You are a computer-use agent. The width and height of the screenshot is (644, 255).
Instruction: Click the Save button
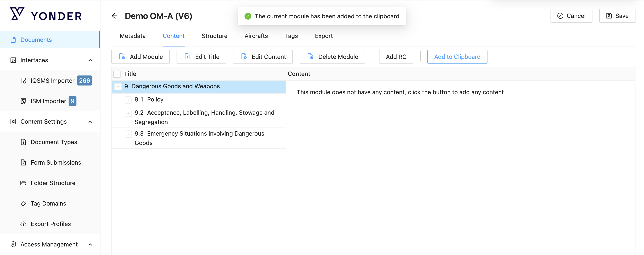click(x=617, y=16)
